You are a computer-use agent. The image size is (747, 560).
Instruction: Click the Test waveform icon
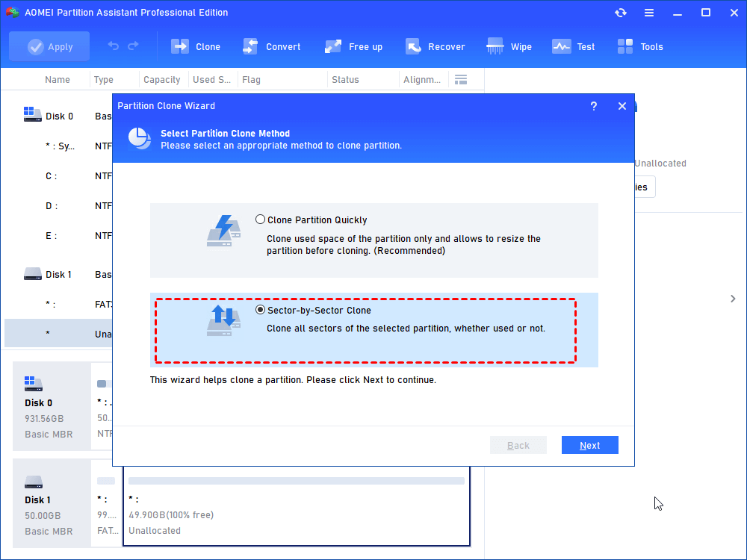(x=561, y=46)
